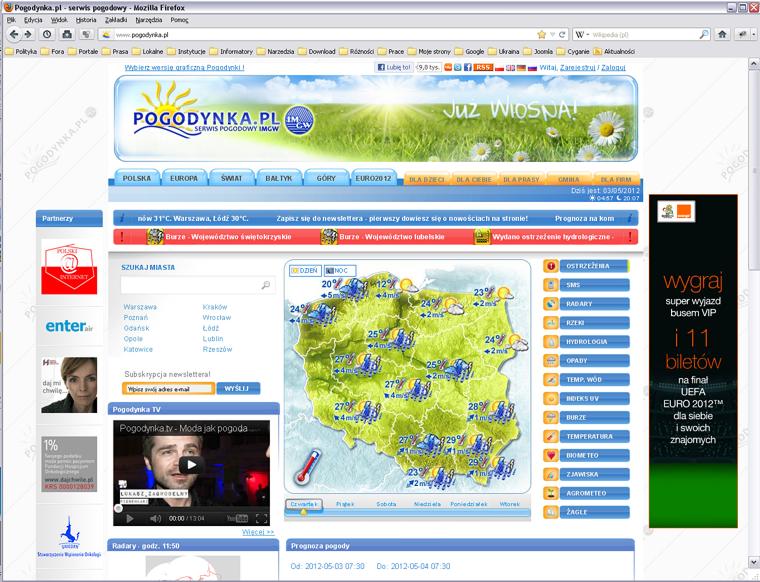The width and height of the screenshot is (760, 582).
Task: Click the WYŚLIJ newsletter button
Action: pyautogui.click(x=238, y=389)
